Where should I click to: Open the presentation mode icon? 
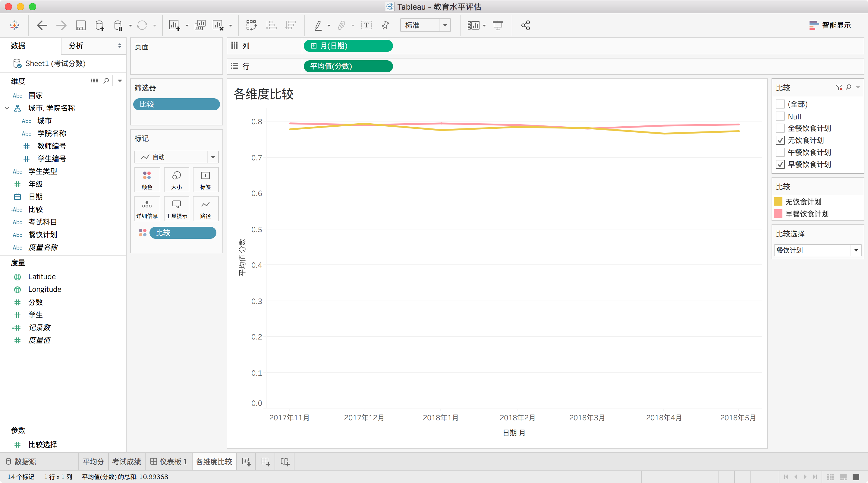coord(498,25)
